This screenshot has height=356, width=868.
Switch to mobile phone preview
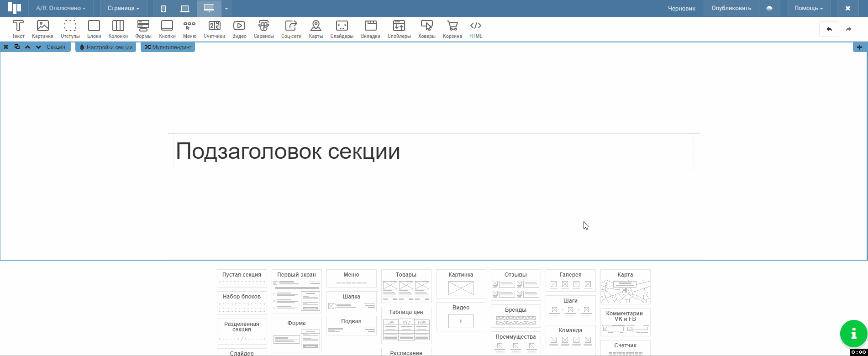tap(163, 8)
